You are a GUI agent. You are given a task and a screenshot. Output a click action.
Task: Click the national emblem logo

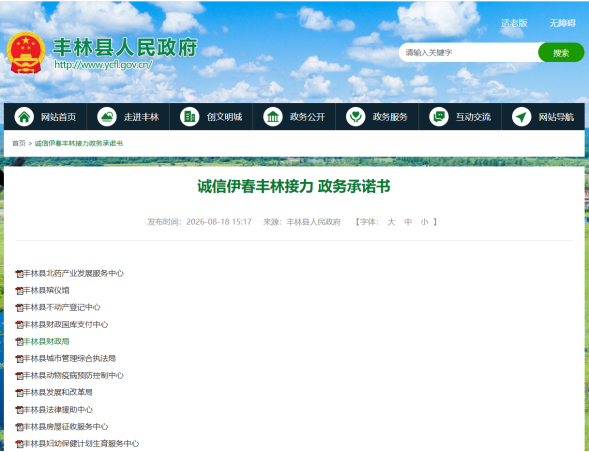(x=26, y=52)
